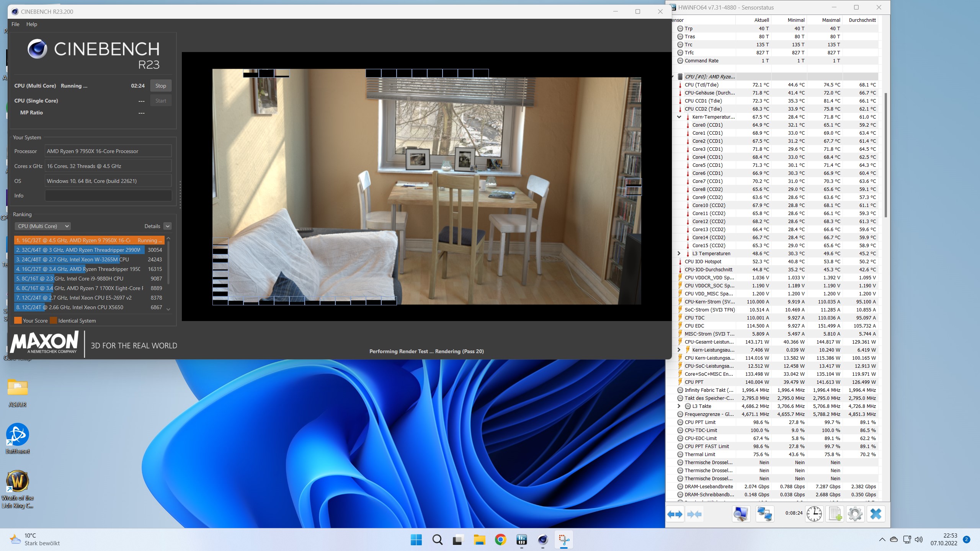Click the Info text field
980x551 pixels.
coord(108,196)
